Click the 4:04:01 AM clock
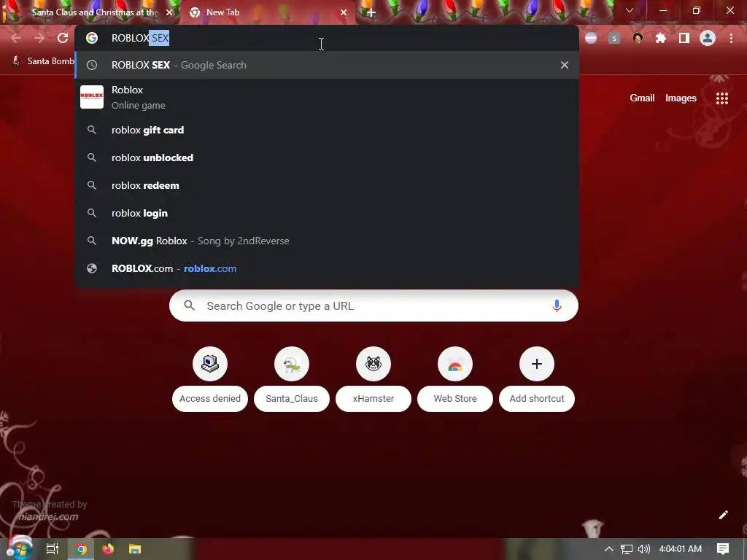The height and width of the screenshot is (560, 747). click(x=681, y=549)
